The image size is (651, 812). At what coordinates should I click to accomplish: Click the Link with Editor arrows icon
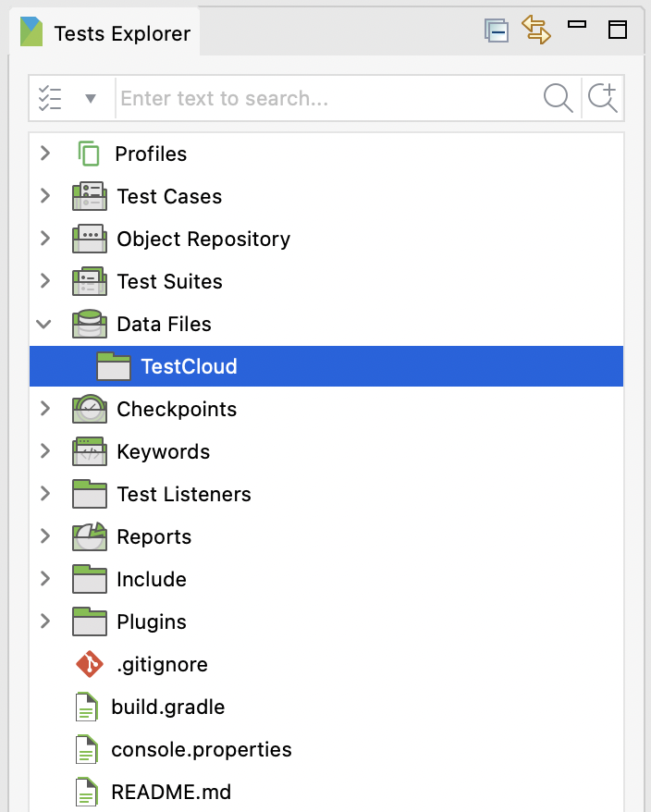tap(536, 31)
